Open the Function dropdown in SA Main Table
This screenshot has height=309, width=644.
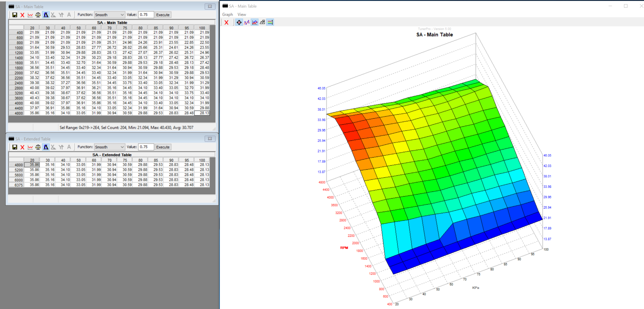[x=109, y=15]
